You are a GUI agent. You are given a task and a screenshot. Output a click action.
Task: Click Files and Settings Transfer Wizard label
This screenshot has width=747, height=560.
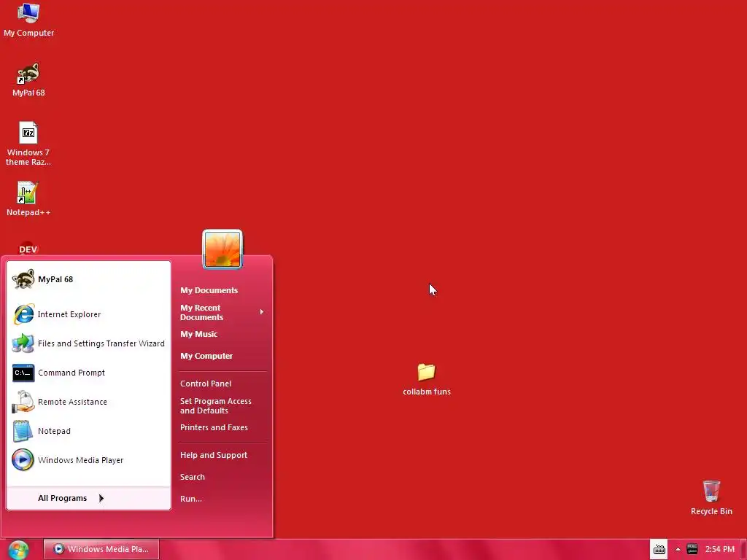tap(101, 343)
